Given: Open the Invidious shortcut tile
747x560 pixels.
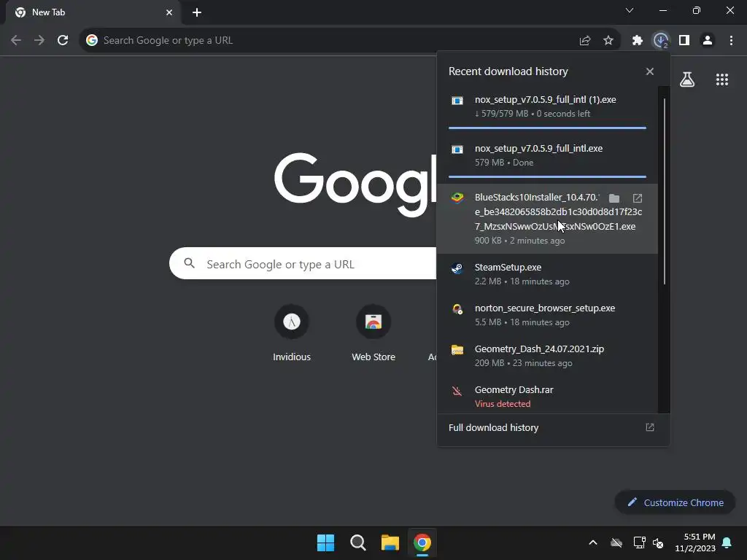Looking at the screenshot, I should click(x=292, y=333).
